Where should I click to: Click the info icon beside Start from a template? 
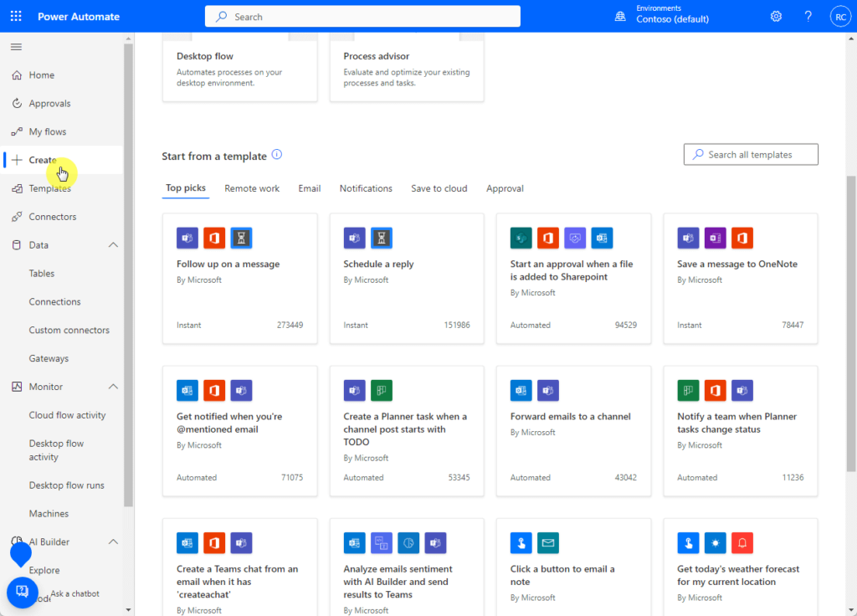click(x=277, y=155)
